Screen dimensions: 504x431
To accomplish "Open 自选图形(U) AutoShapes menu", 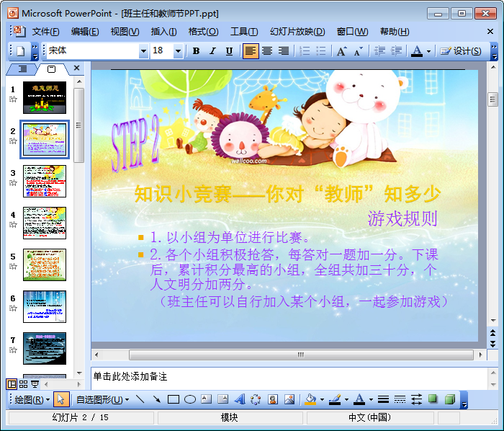I will point(102,400).
